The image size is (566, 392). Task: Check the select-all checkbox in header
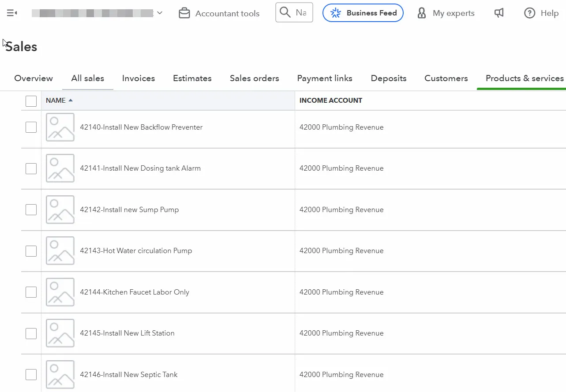coord(31,101)
